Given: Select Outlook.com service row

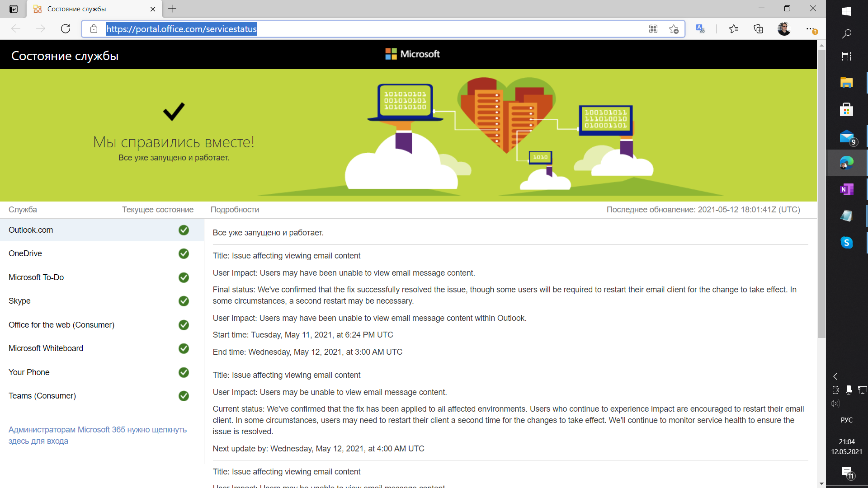Looking at the screenshot, I should (102, 230).
